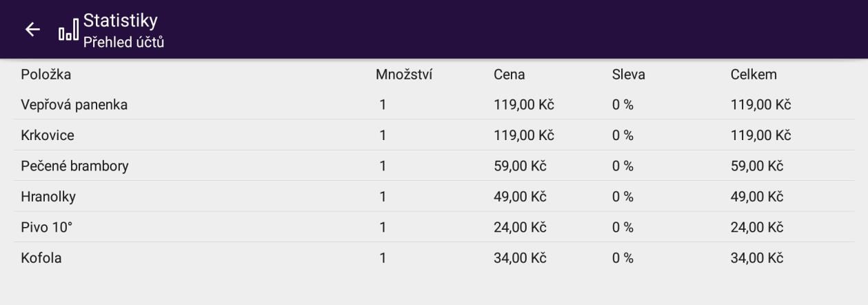Image resolution: width=868 pixels, height=305 pixels.
Task: Click the Přehled účtů subtitle
Action: (x=124, y=42)
